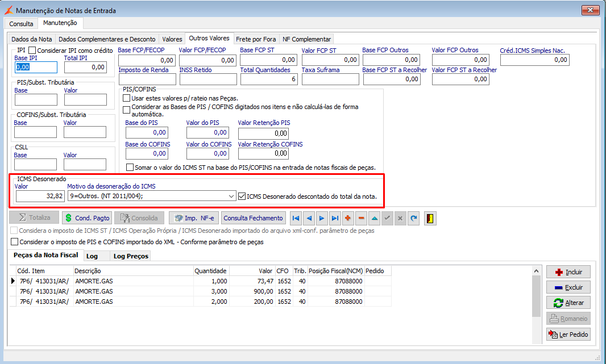
Task: Open Motivo da desoneração do ICMS dropdown
Action: (x=231, y=196)
